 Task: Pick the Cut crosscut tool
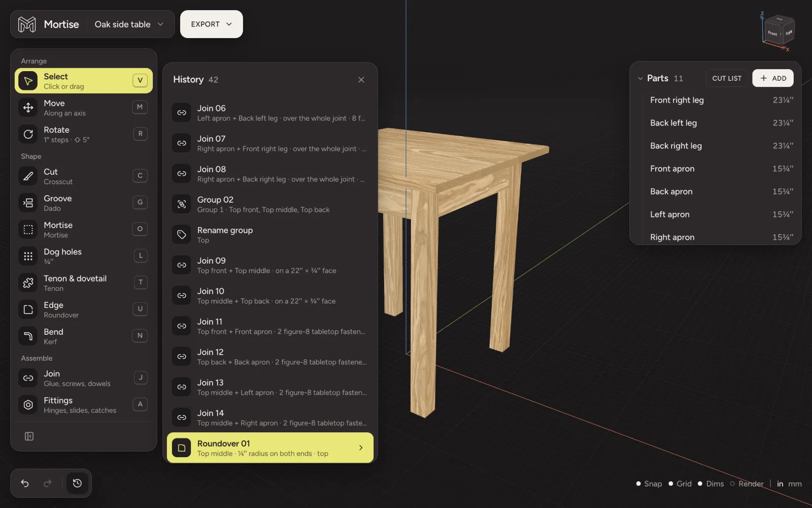pyautogui.click(x=84, y=176)
